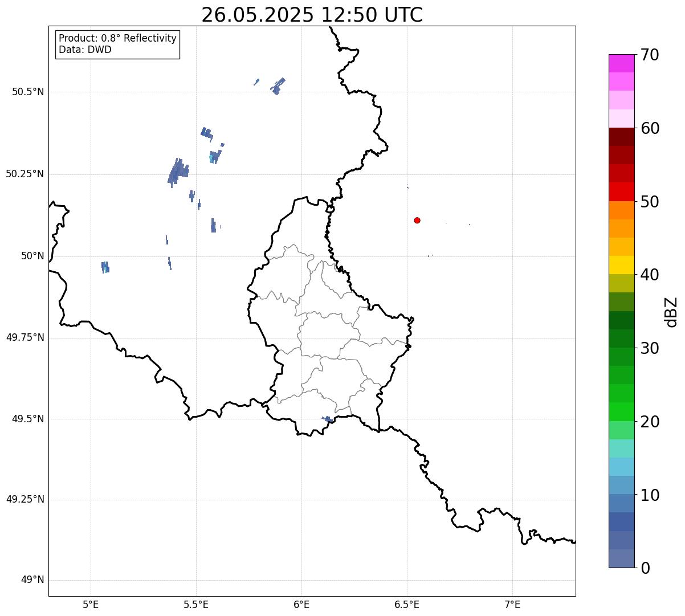Click the '50°N' latitude label
This screenshot has width=685, height=616.
tap(32, 256)
